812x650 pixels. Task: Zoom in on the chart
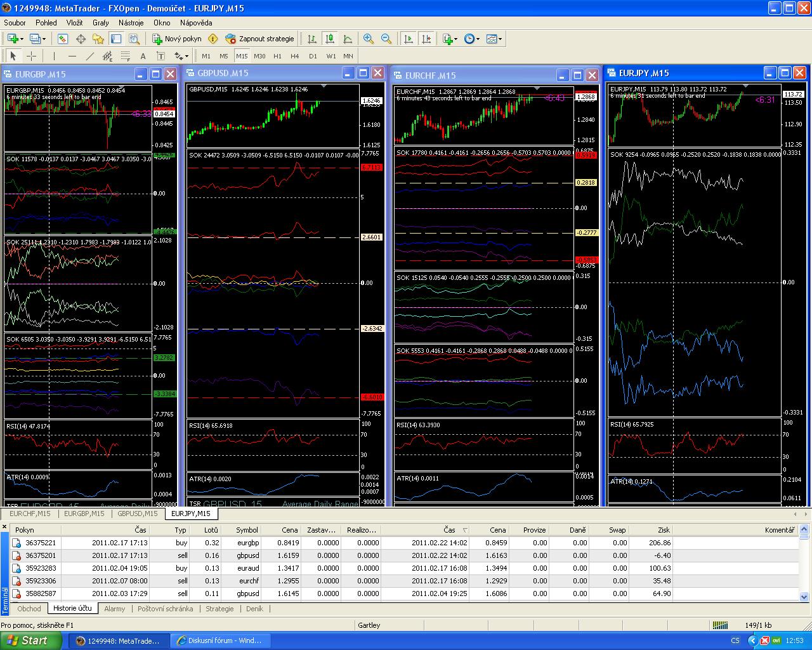(x=368, y=39)
